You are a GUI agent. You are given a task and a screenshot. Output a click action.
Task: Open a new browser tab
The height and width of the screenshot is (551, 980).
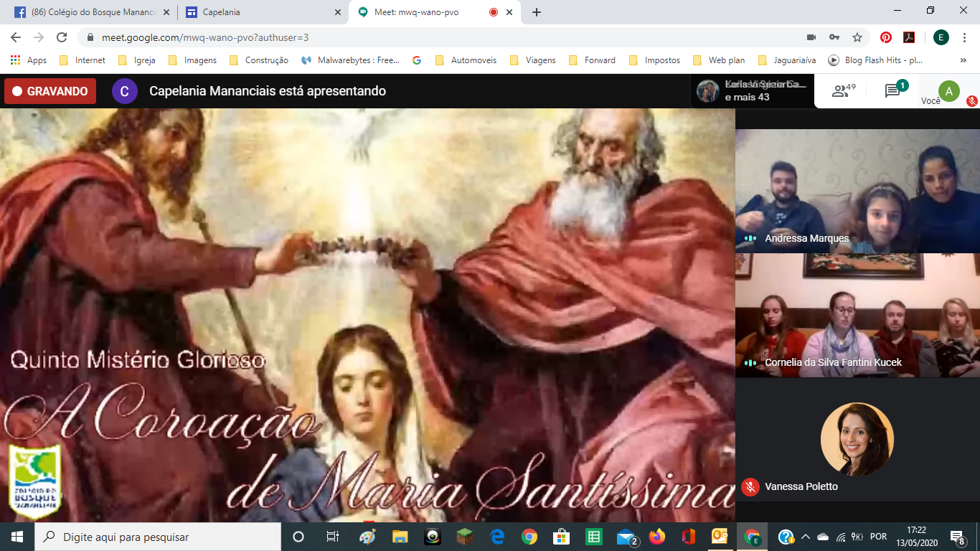tap(537, 12)
